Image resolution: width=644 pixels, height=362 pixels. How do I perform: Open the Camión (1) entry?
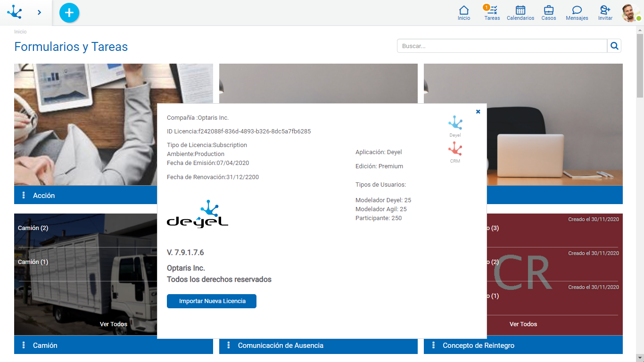pos(33,262)
